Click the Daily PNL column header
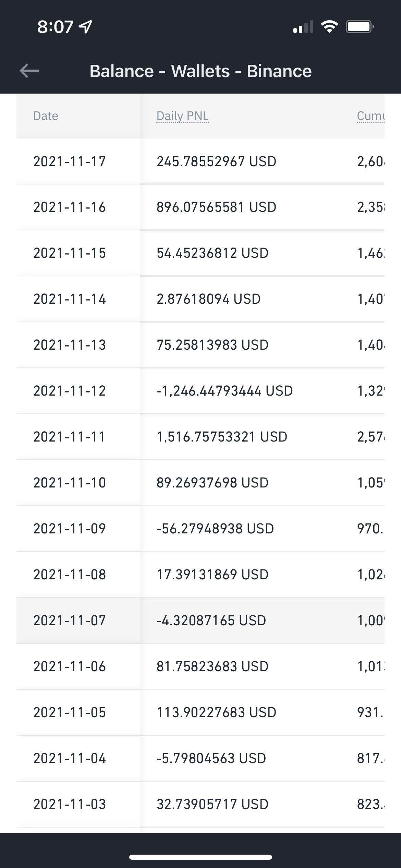Image resolution: width=401 pixels, height=868 pixels. (x=182, y=116)
